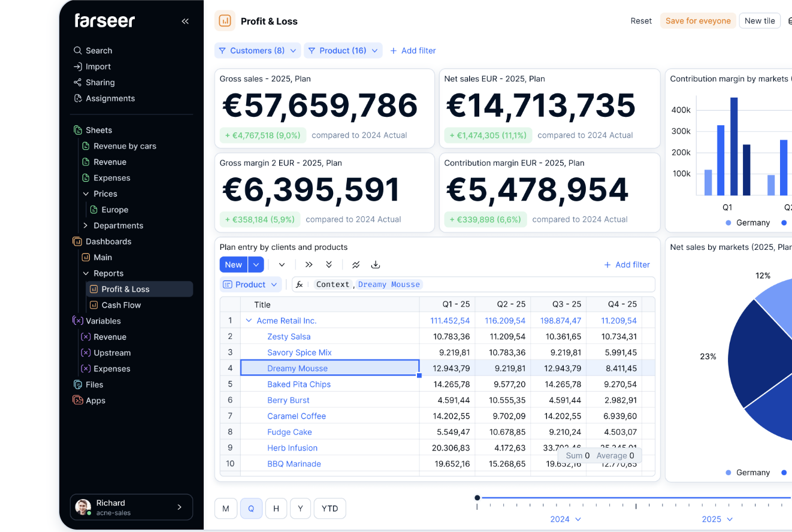This screenshot has width=792, height=532.
Task: Click the timeline slider start handle
Action: click(x=477, y=498)
